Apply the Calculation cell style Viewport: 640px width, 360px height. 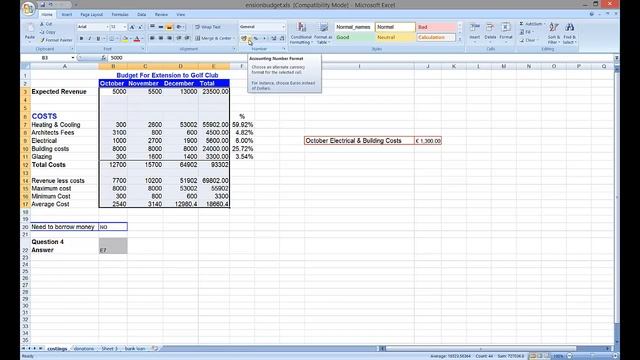click(436, 38)
